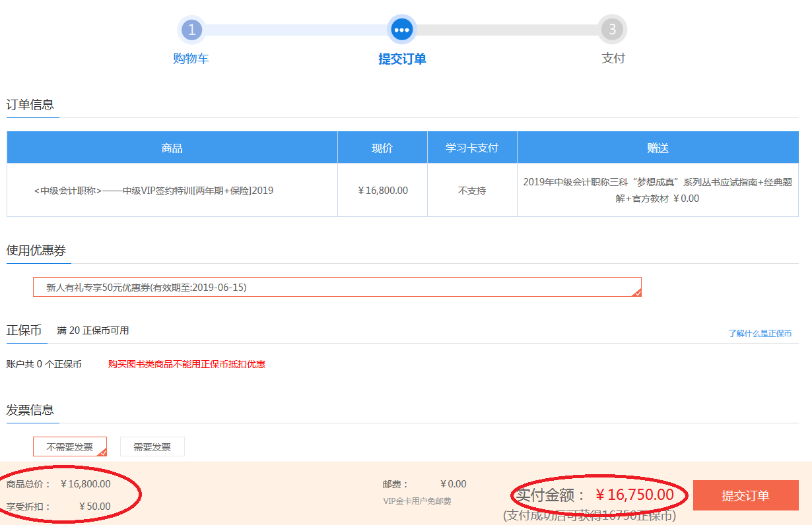Click the 支付 step label
Viewport: 812px width, 525px height.
(x=613, y=59)
